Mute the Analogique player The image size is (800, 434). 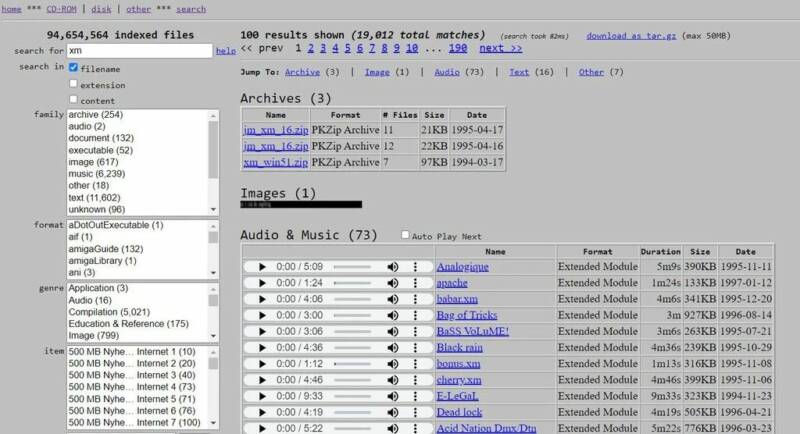coord(392,267)
